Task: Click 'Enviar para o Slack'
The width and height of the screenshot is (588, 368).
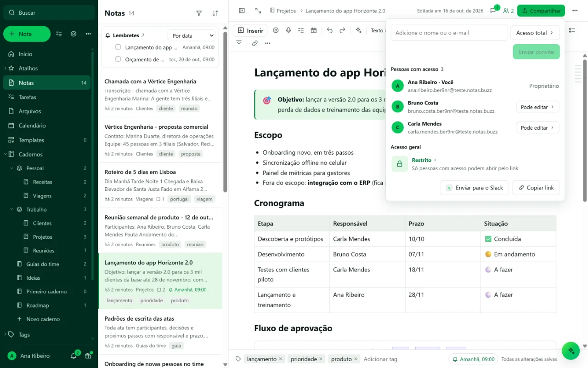Action: (474, 188)
